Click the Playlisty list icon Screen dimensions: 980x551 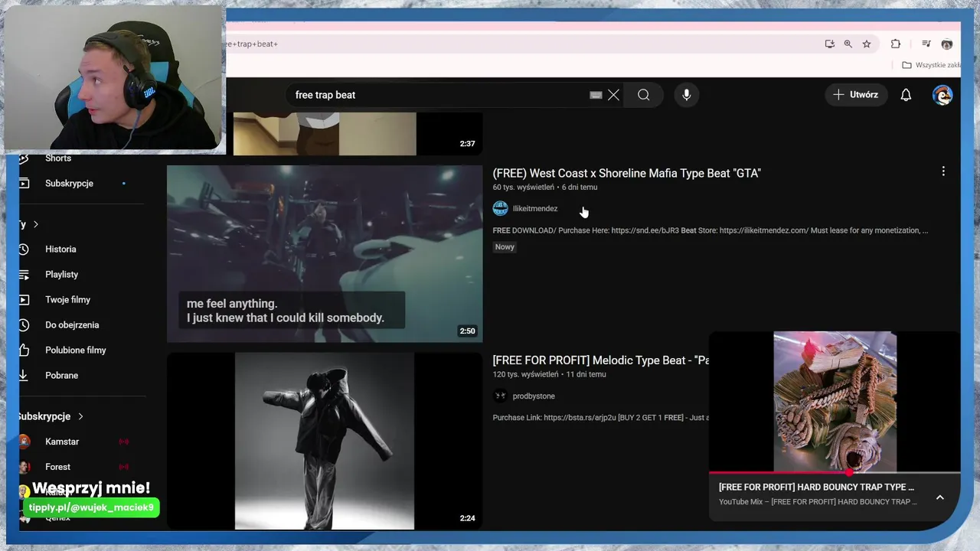click(x=24, y=275)
